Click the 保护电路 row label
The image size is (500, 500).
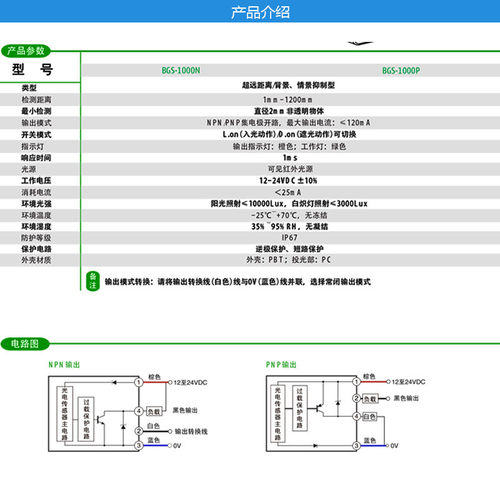click(x=36, y=249)
